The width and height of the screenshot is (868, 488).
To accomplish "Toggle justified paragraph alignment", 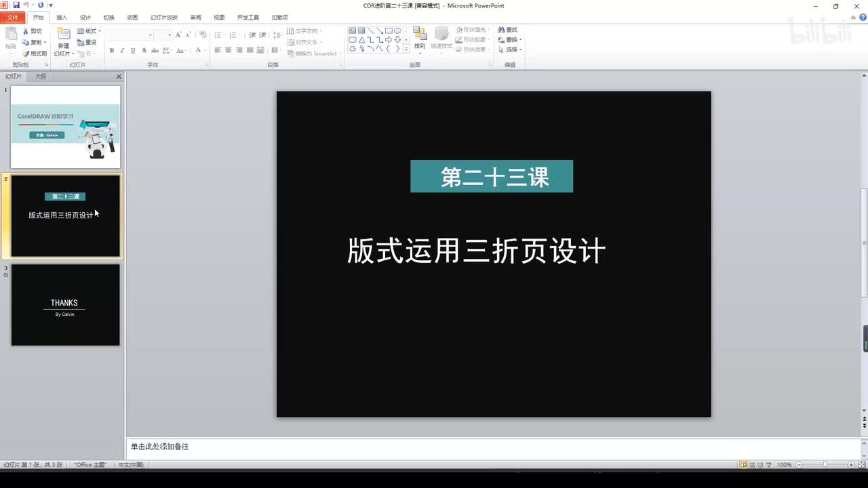I will point(250,50).
